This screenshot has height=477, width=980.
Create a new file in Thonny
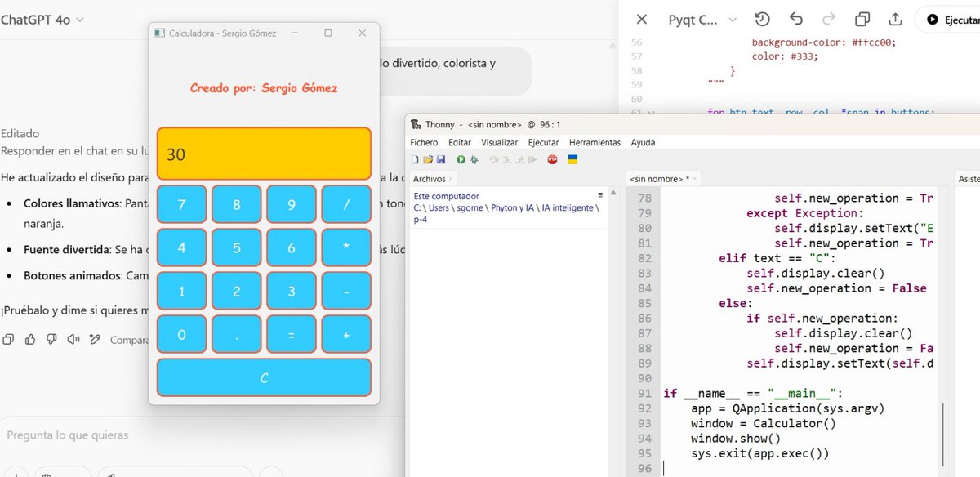(x=414, y=159)
